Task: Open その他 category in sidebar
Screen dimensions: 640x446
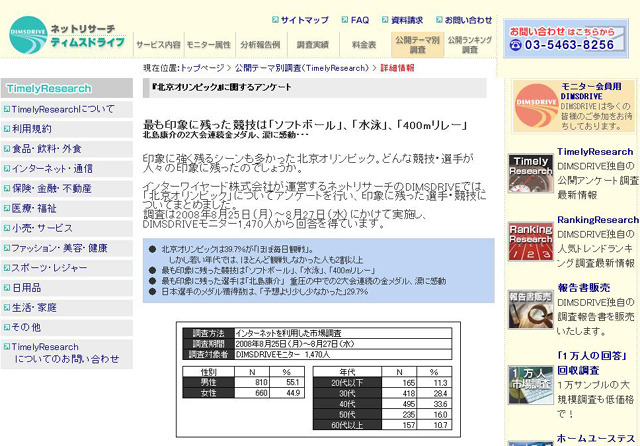Action: tap(26, 327)
